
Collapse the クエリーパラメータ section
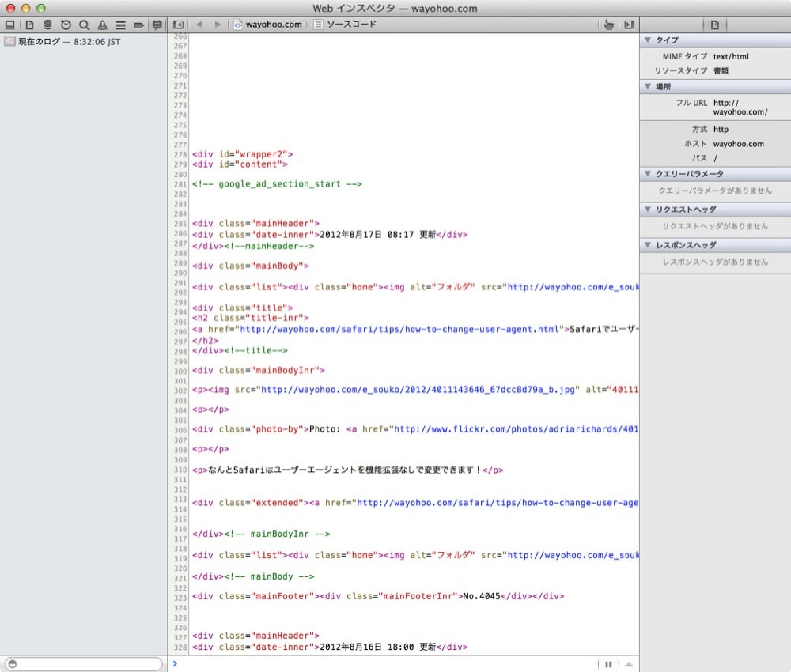point(648,173)
